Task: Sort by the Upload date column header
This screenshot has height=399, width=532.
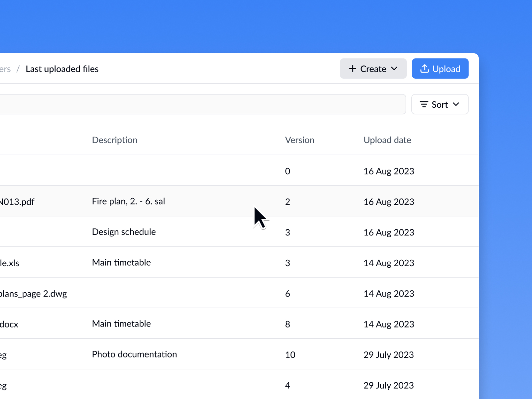Action: click(387, 140)
